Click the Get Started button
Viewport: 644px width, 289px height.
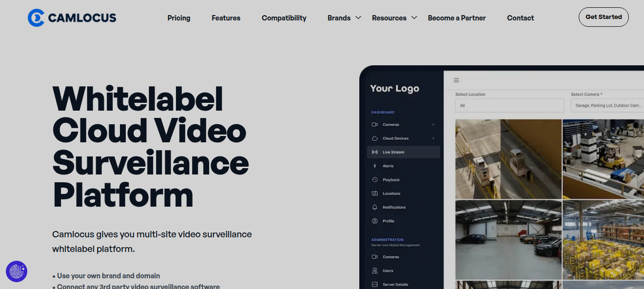coord(604,17)
